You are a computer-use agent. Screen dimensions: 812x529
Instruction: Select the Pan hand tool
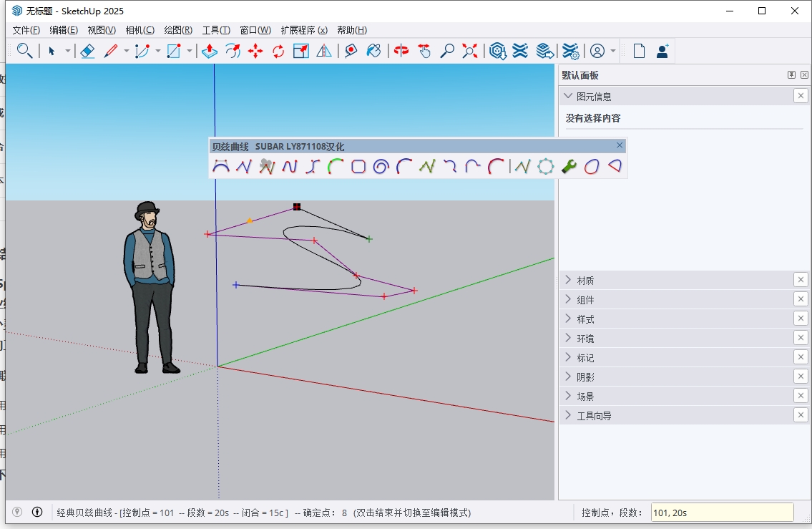click(x=424, y=51)
